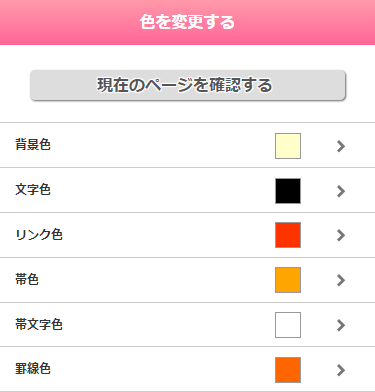Screen dimensions: 375x392
Task: Open the 背景色 menu item label
Action: (x=33, y=145)
